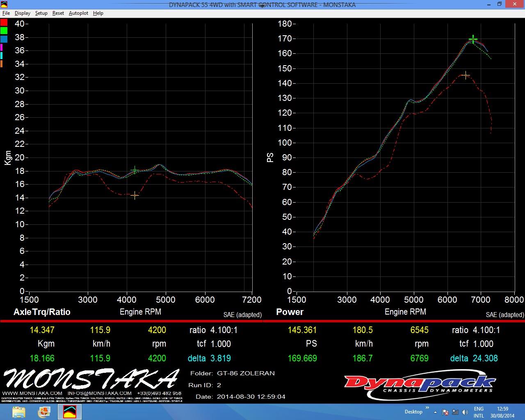Viewport: 525px width, 420px height.
Task: Click the Dynapack taskbar icon
Action: coord(69,412)
